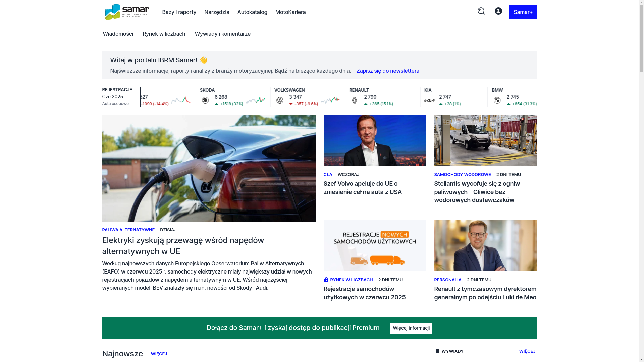This screenshot has height=362, width=644.
Task: Click the Skoda sparkline chart
Action: pyautogui.click(x=255, y=100)
